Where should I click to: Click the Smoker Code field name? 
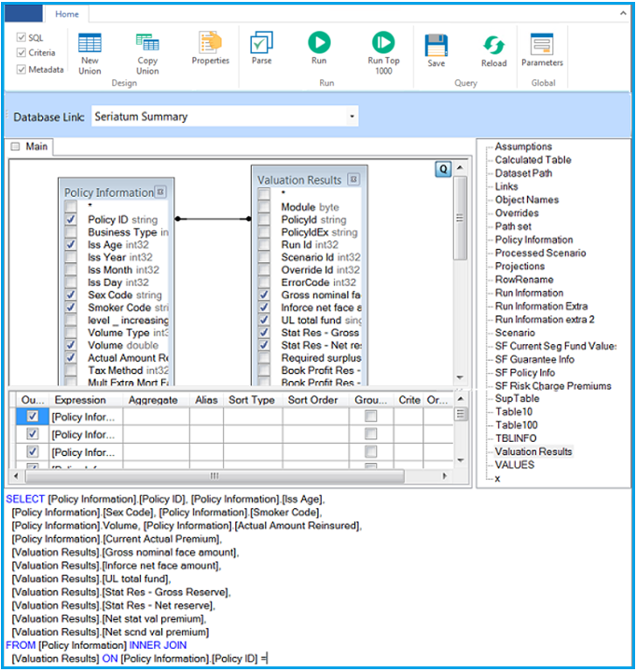pyautogui.click(x=119, y=308)
